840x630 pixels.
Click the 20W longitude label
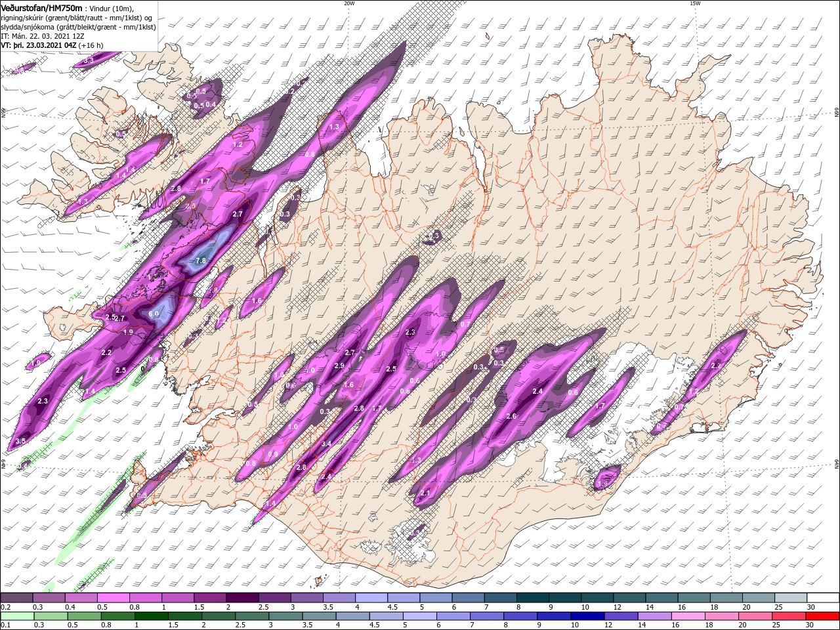(x=349, y=3)
